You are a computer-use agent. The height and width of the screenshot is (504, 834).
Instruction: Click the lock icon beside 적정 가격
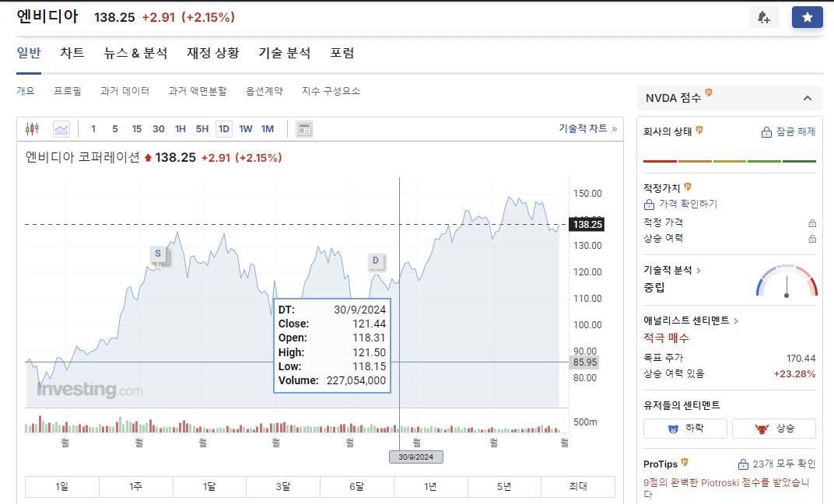tap(813, 222)
